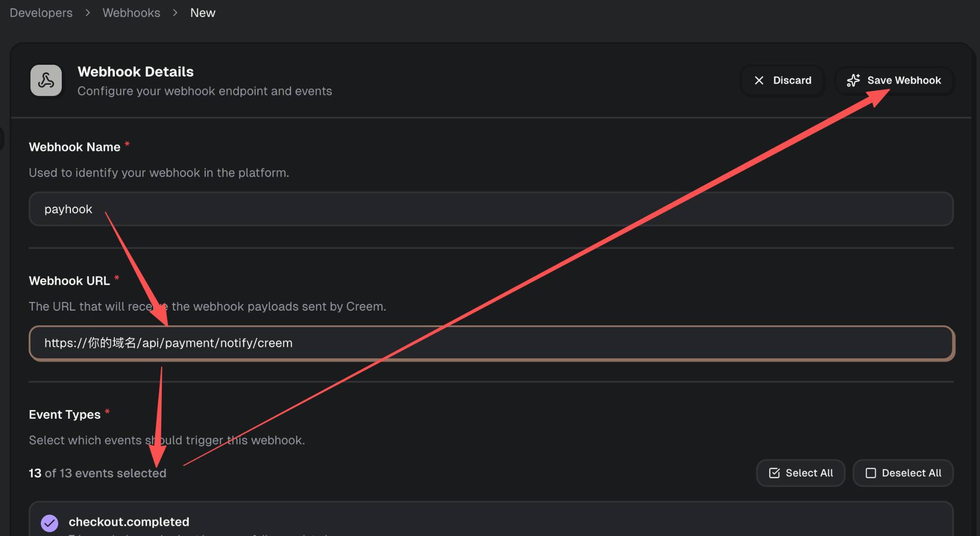Viewport: 980px width, 536px height.
Task: Click the webhook logo icon beside Webhook Details
Action: (46, 81)
